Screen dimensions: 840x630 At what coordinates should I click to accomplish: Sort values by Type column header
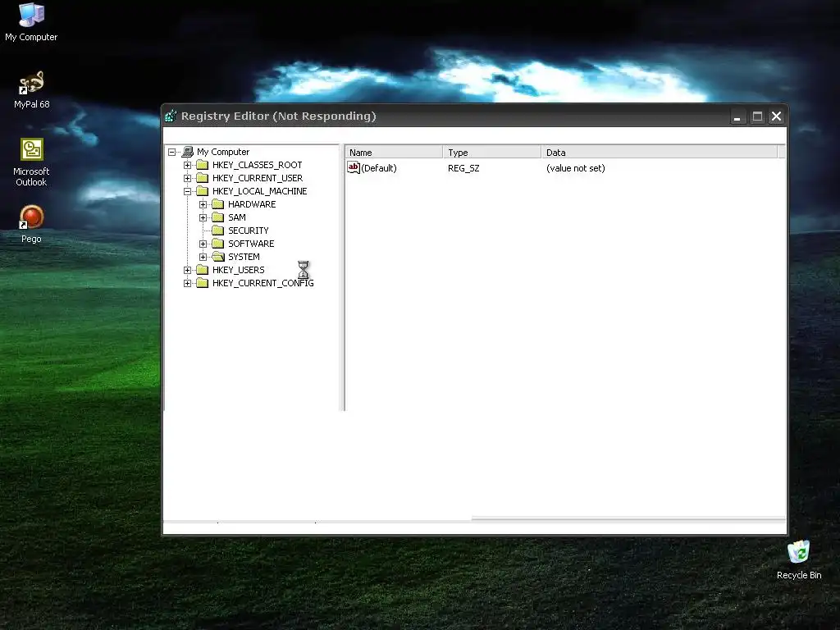[x=492, y=152]
